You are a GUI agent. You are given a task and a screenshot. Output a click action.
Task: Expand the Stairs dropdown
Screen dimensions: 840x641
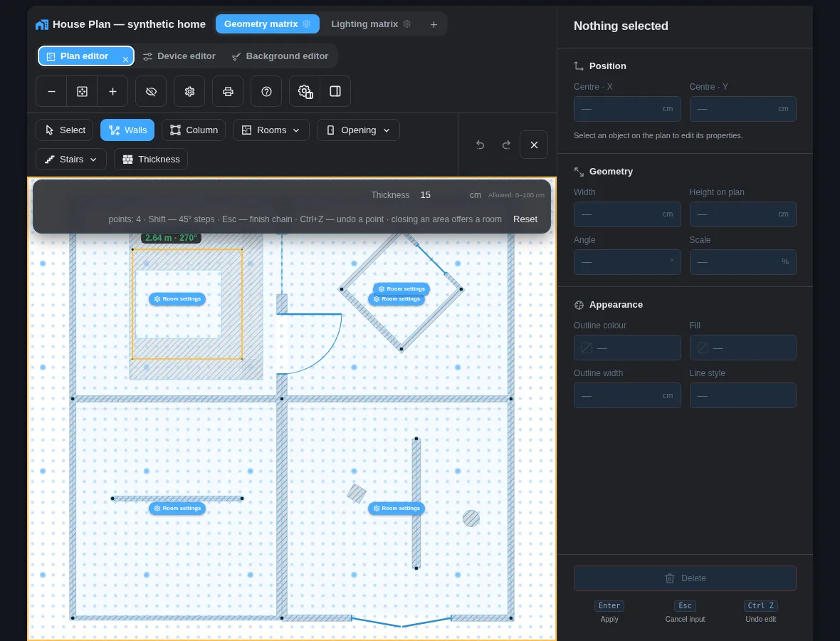click(71, 159)
